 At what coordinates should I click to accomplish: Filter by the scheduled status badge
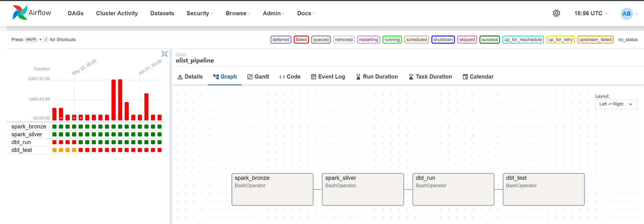417,39
